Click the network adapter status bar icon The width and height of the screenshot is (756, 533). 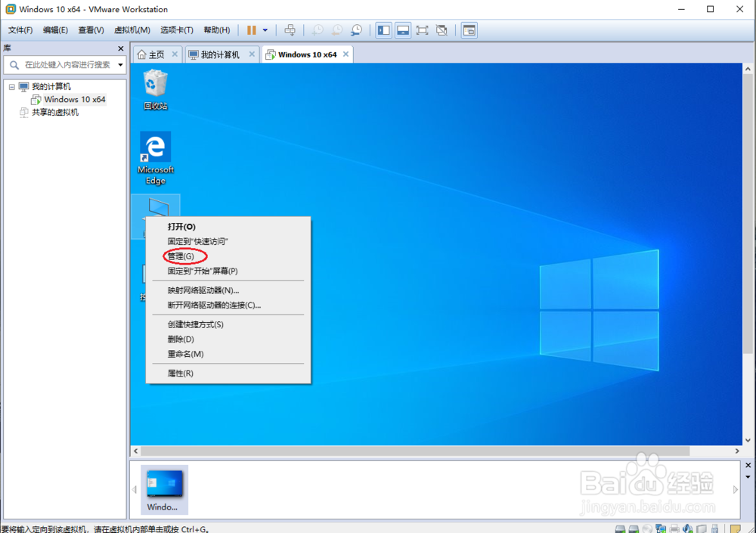tap(661, 528)
